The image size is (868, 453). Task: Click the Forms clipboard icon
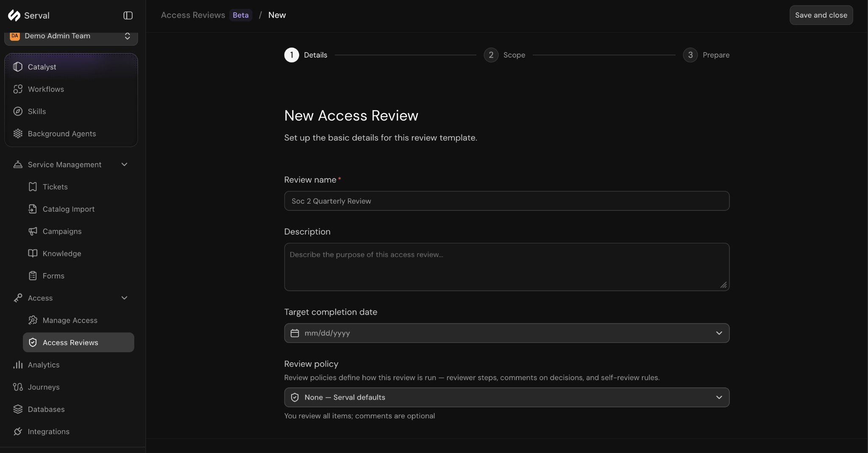33,276
